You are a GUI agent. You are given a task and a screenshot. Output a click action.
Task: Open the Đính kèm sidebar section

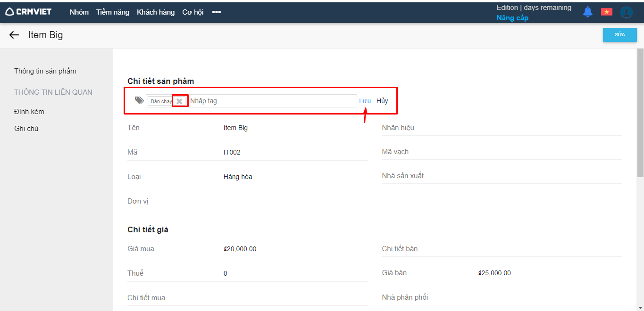(x=29, y=112)
